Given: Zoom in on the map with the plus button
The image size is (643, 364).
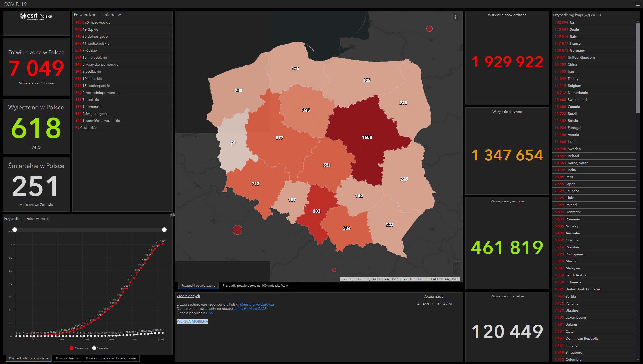Looking at the screenshot, I should click(457, 265).
